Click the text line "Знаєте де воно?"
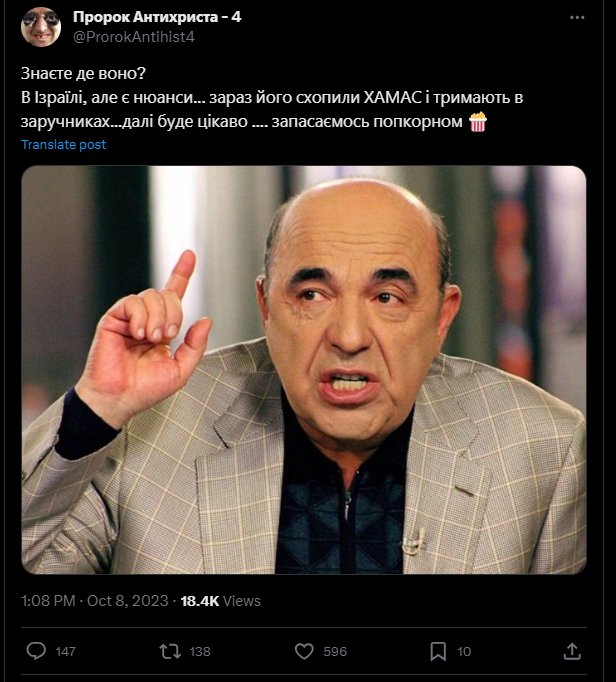Image resolution: width=616 pixels, height=682 pixels. click(x=84, y=74)
